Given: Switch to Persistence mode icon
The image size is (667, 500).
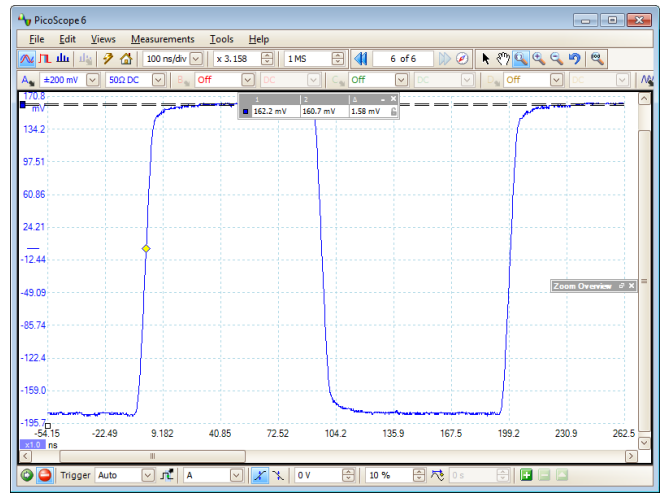Looking at the screenshot, I should [45, 59].
